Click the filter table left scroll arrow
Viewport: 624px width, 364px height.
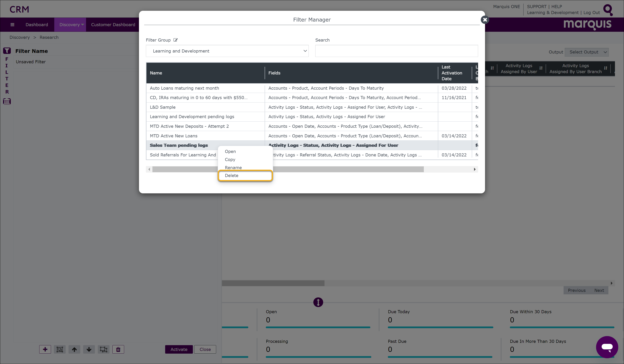click(149, 169)
